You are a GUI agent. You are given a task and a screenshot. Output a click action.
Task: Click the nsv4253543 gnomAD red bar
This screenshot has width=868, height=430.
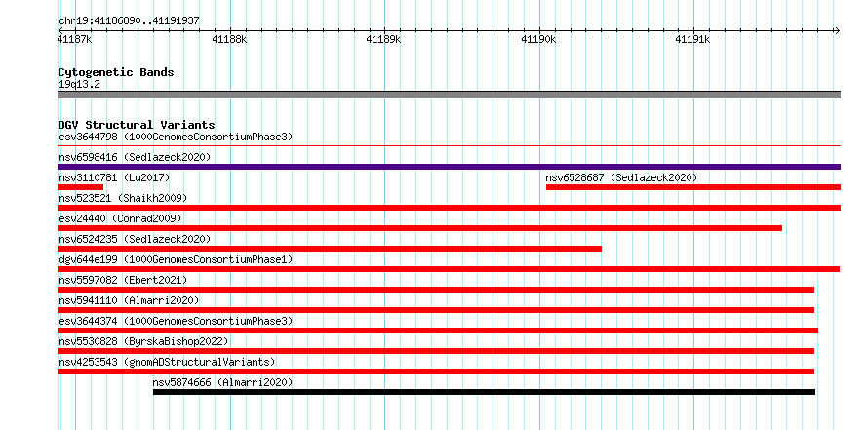[436, 371]
